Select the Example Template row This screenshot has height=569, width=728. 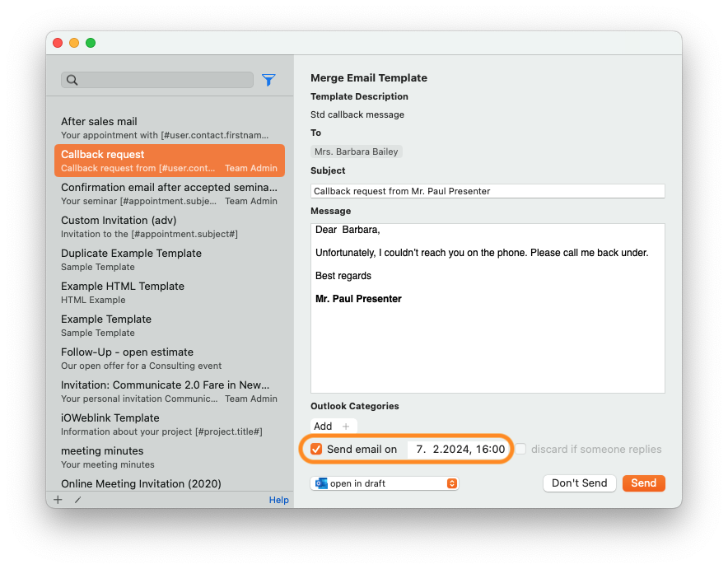170,325
